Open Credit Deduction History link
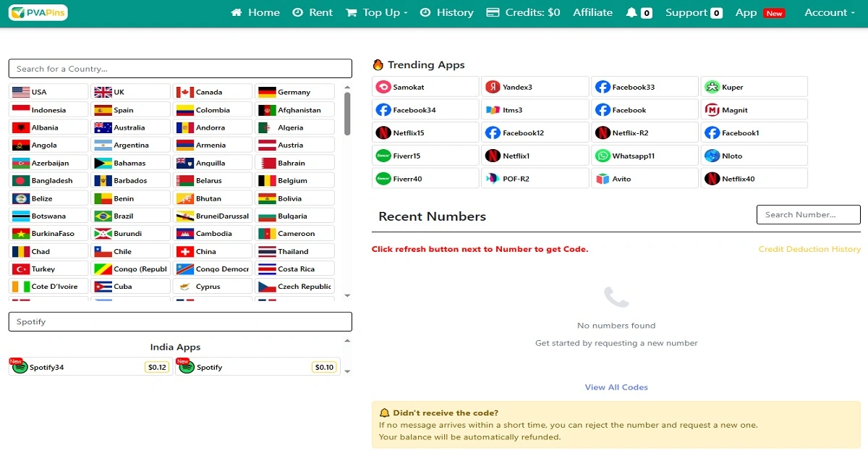 [809, 249]
